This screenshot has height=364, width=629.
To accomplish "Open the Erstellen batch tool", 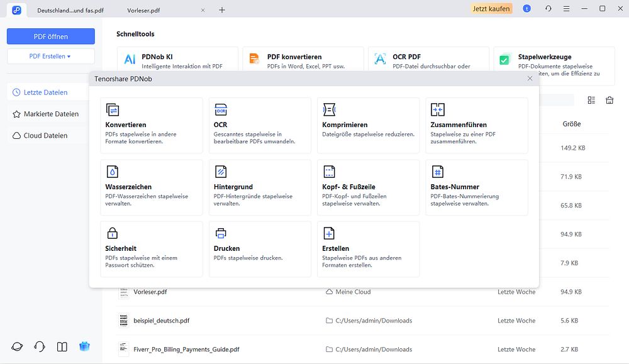I will [368, 249].
